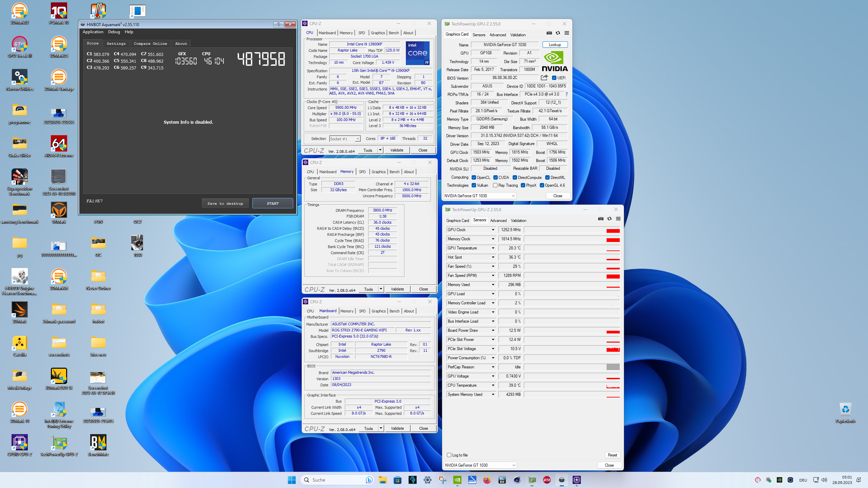Open VRMark desktop icon

[59, 213]
